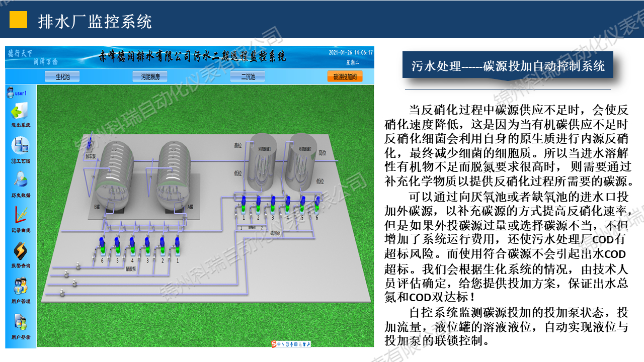Screen dimensions: 644x362
Task: Open the Sogou soft keyboard icon
Action: (295, 345)
